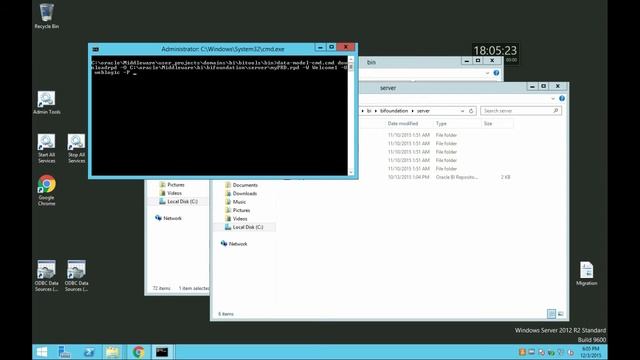The width and height of the screenshot is (640, 360).
Task: Expand the ribbon in the server window
Action: point(553,99)
